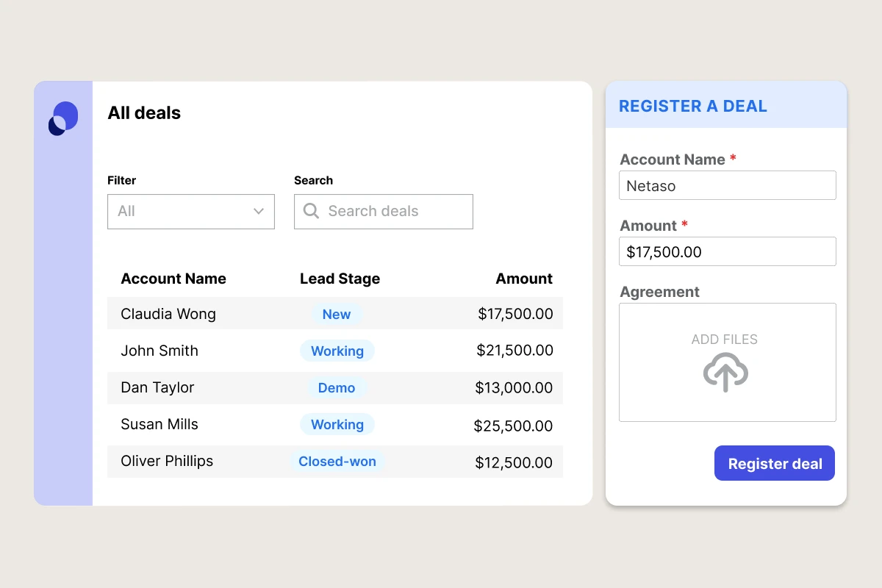Select the New badge for Claudia Wong
The image size is (882, 588).
[x=336, y=314]
